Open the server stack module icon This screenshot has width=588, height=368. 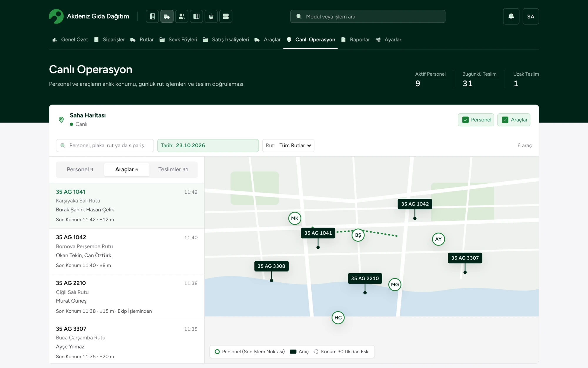(226, 16)
